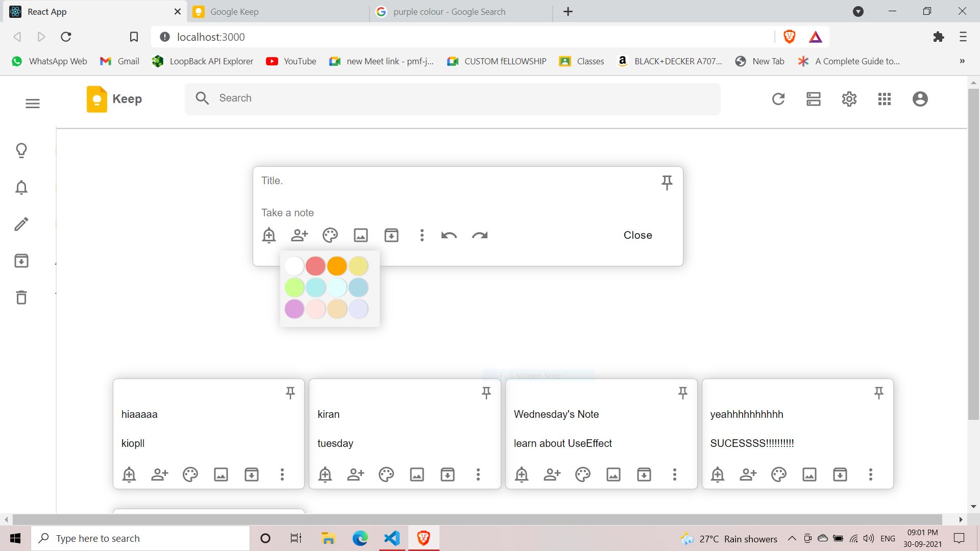Open more options on the tuesday note
980x551 pixels.
click(478, 474)
